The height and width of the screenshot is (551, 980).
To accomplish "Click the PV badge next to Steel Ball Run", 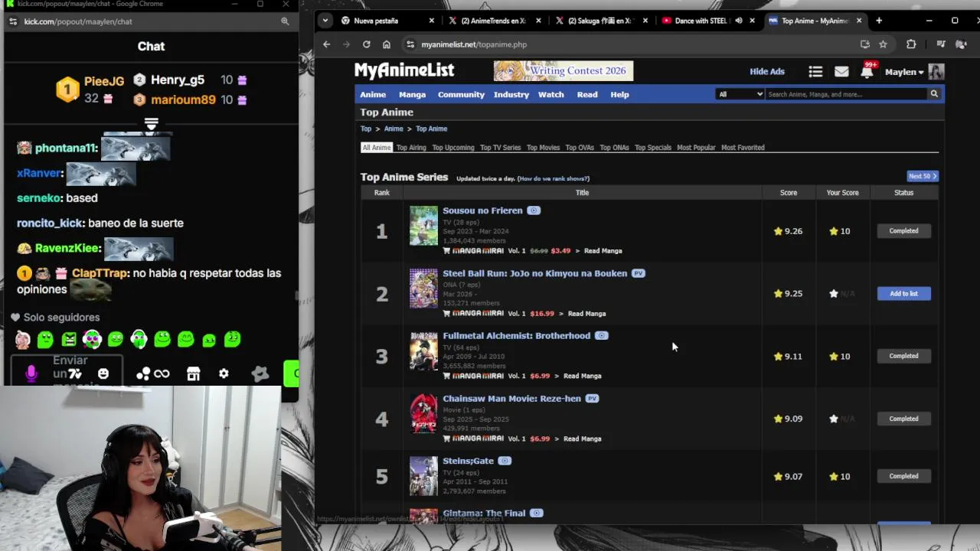I will pyautogui.click(x=638, y=273).
